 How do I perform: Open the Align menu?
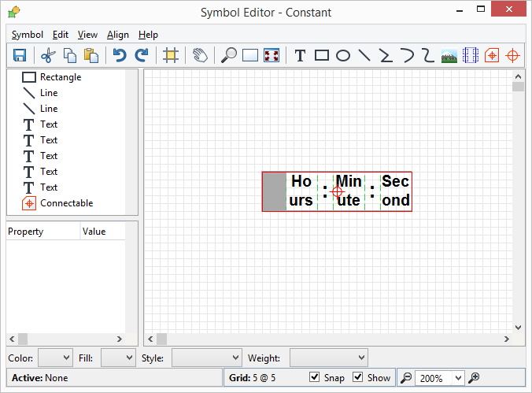click(118, 35)
